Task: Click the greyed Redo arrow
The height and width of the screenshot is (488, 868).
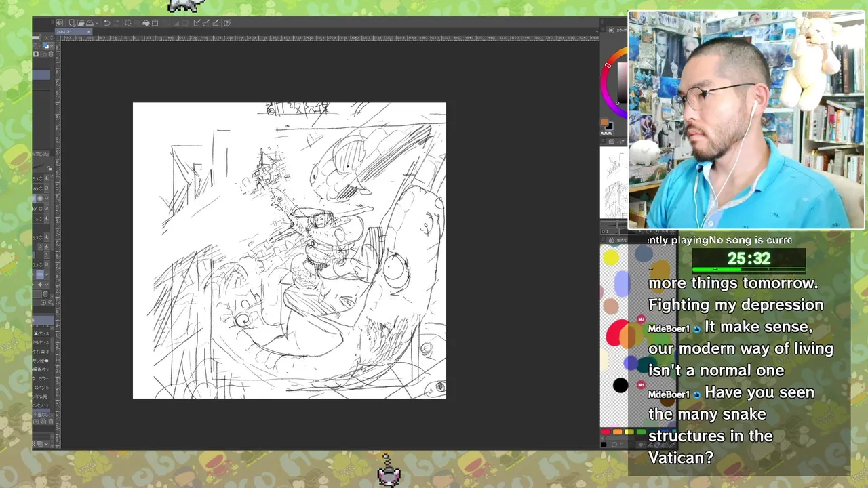Action: (x=116, y=23)
